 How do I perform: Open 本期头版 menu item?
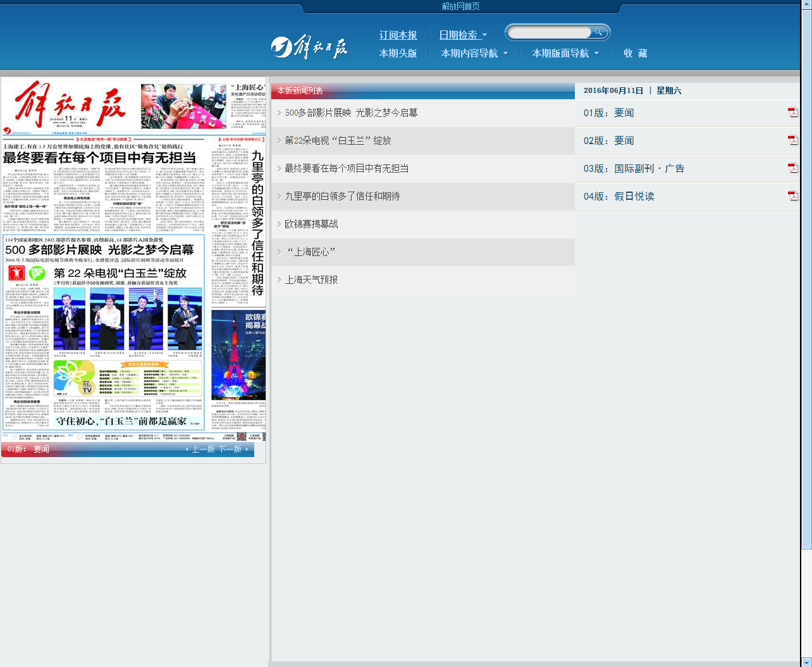(398, 54)
